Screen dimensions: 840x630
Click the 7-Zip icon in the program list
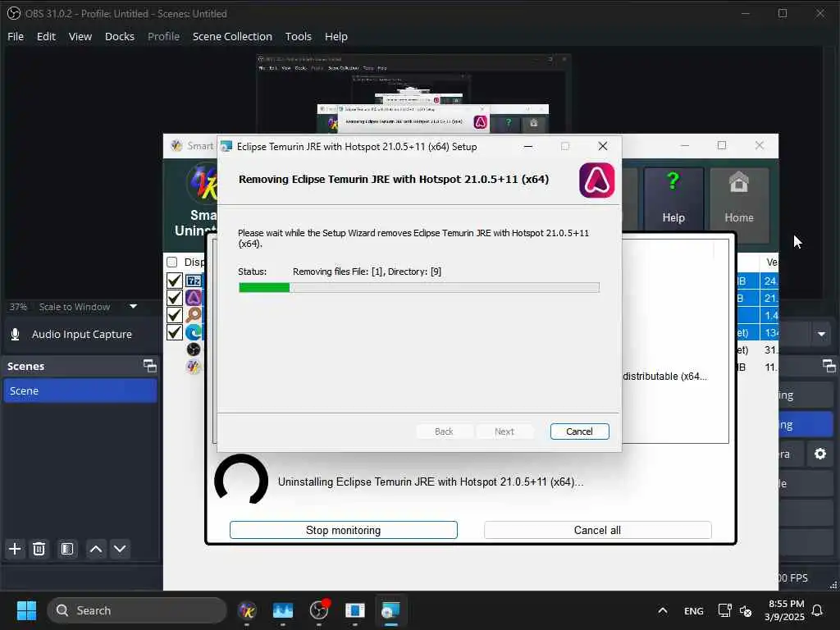(x=194, y=281)
